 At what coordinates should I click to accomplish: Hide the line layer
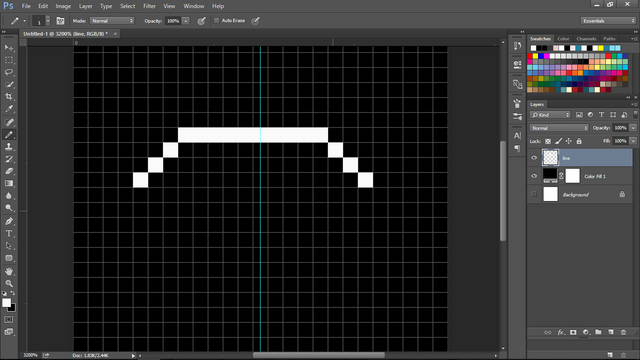534,158
